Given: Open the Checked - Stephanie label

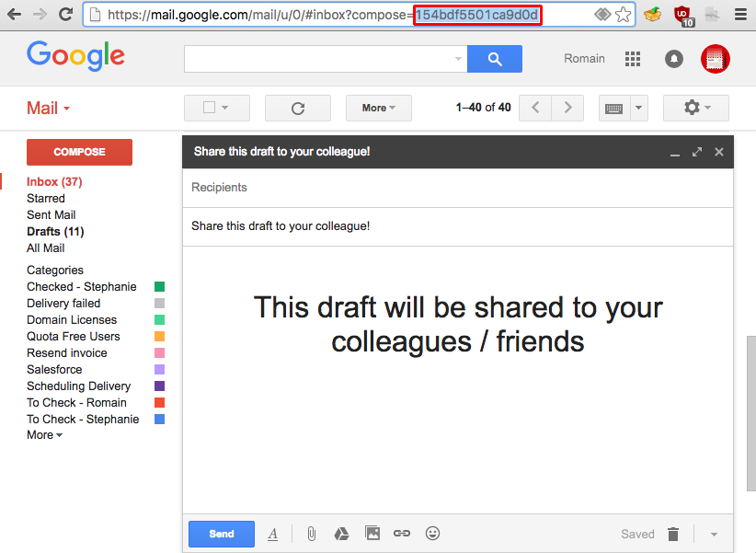Looking at the screenshot, I should [x=82, y=287].
